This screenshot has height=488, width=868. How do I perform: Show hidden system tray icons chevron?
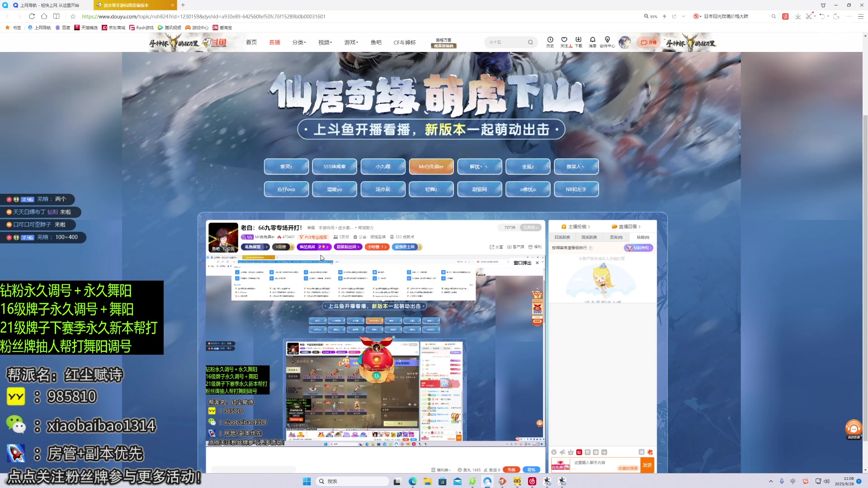coord(771,482)
